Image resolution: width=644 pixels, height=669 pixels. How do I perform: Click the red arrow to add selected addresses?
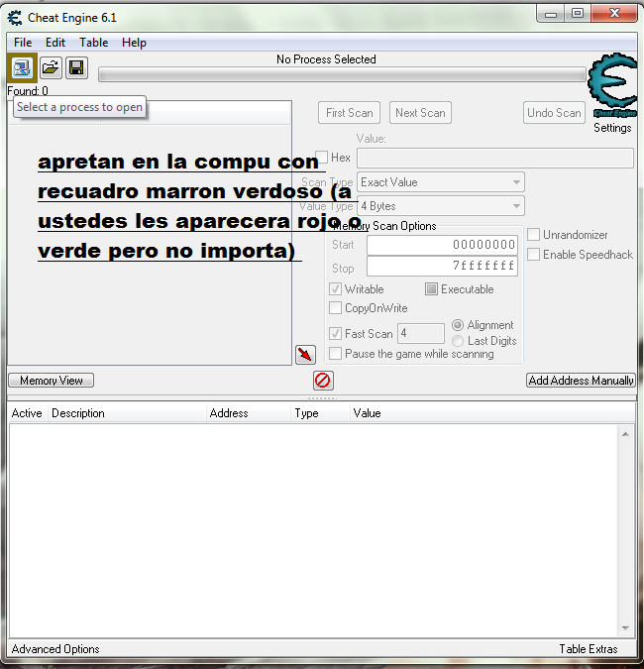pyautogui.click(x=305, y=355)
